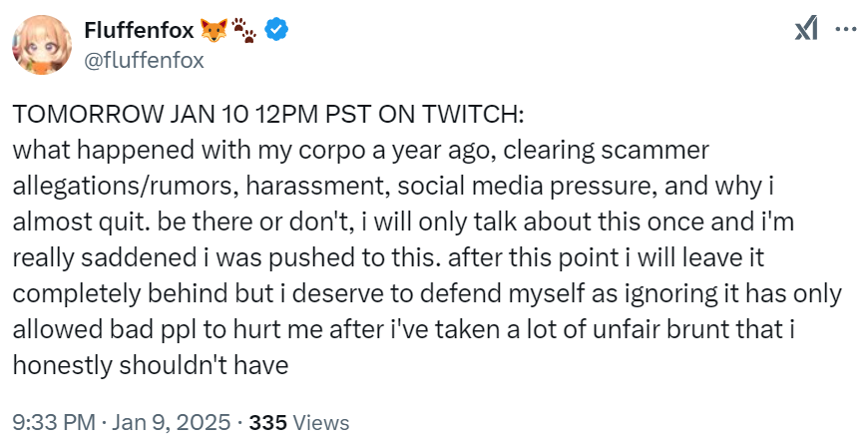
Task: Open the @fluffenfox handle link
Action: point(144,60)
